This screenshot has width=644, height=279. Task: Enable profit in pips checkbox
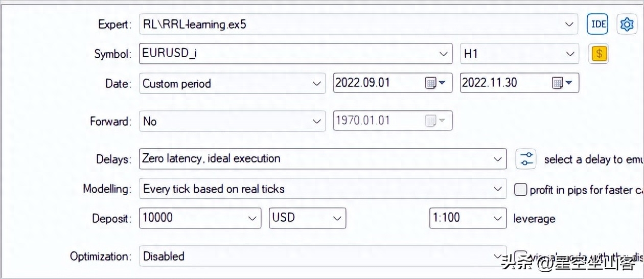(520, 190)
